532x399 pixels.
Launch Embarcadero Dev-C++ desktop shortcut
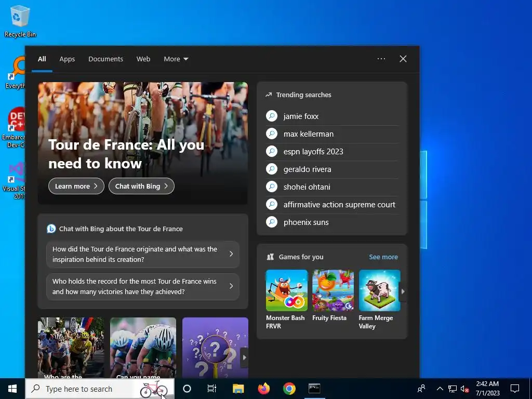point(14,128)
